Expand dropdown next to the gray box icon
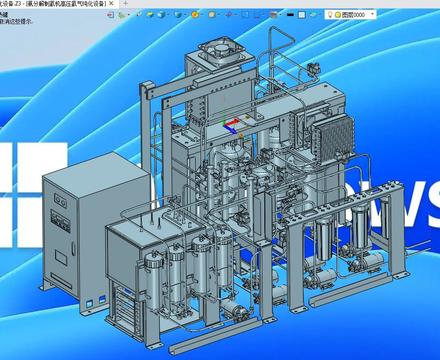The image size is (440, 360). 280,15
